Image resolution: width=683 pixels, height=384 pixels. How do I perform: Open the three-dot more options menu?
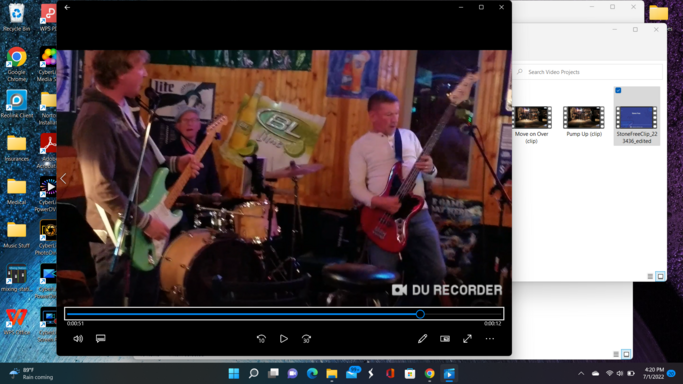pos(490,338)
